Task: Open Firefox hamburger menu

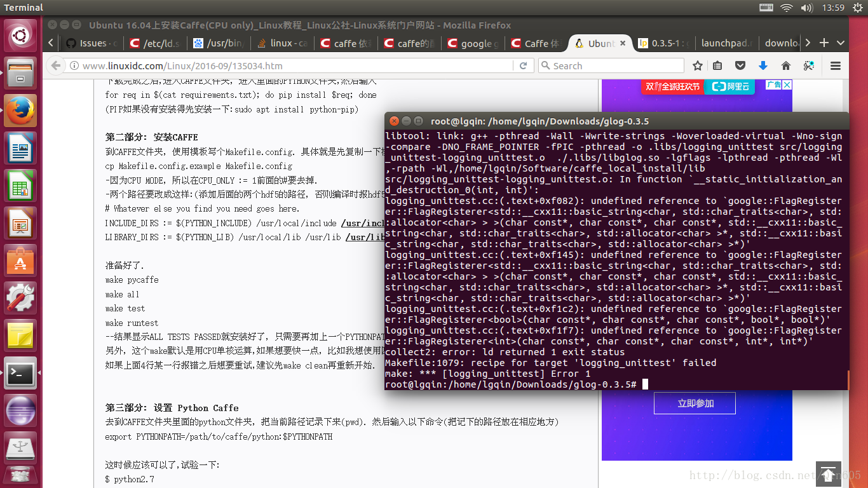Action: tap(836, 65)
